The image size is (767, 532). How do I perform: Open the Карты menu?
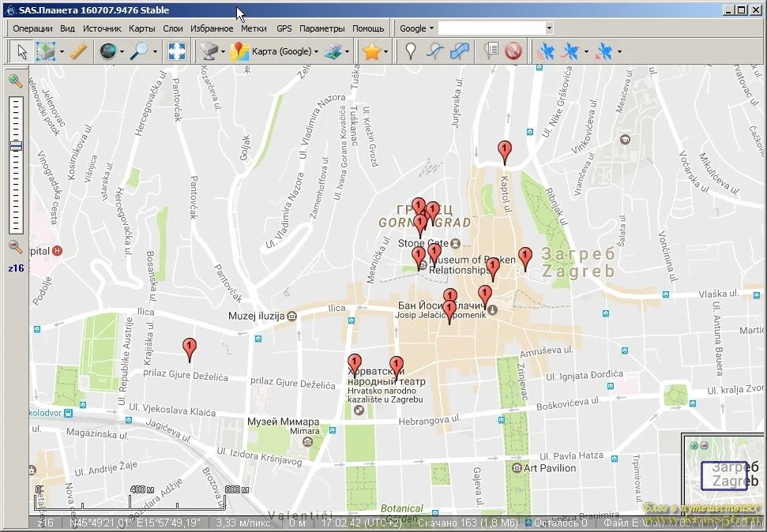[x=142, y=28]
